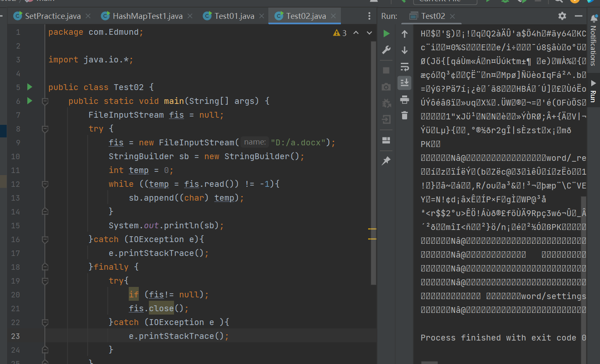Image resolution: width=600 pixels, height=364 pixels.
Task: Click the editor vertical scrollbar
Action: click(373, 163)
